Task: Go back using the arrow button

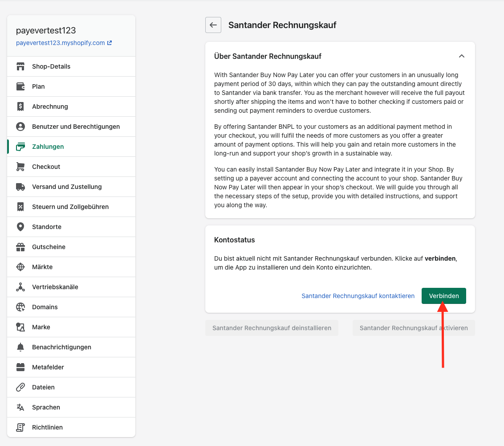Action: pos(213,25)
